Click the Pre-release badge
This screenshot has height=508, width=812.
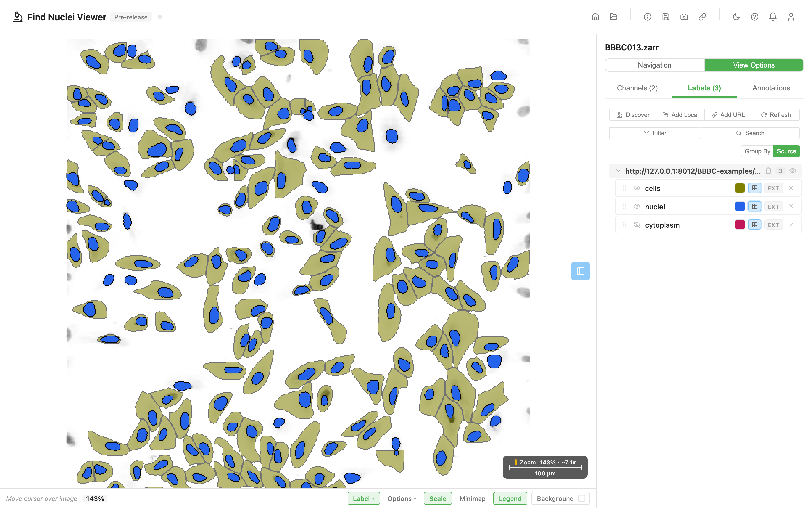tap(131, 17)
